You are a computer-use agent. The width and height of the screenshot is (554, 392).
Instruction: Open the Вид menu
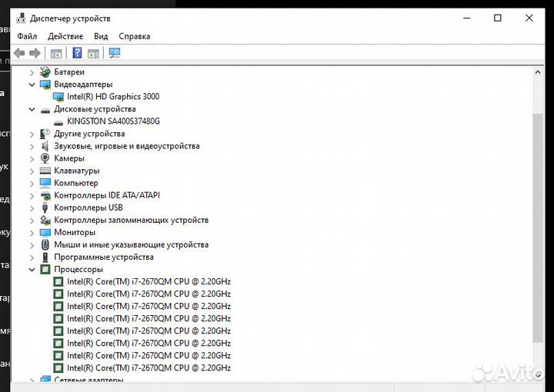pos(101,36)
